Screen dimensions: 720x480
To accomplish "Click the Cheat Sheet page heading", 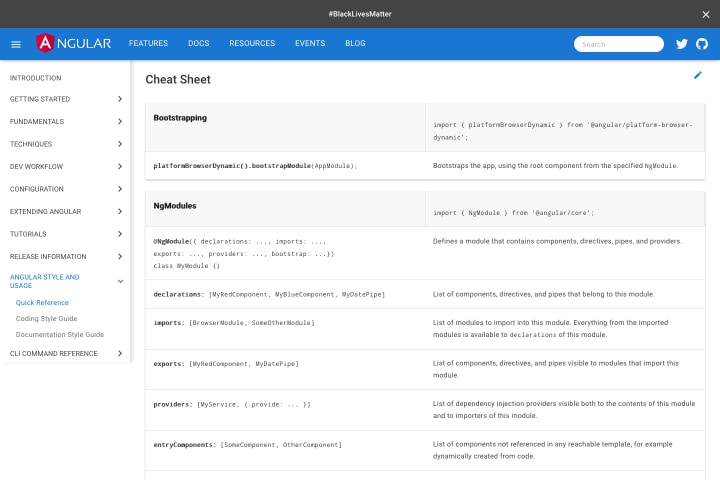I will point(178,79).
